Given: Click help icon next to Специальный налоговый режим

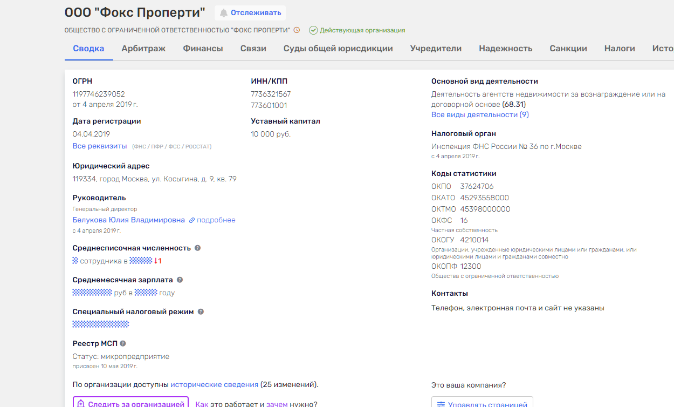Looking at the screenshot, I should [x=201, y=312].
